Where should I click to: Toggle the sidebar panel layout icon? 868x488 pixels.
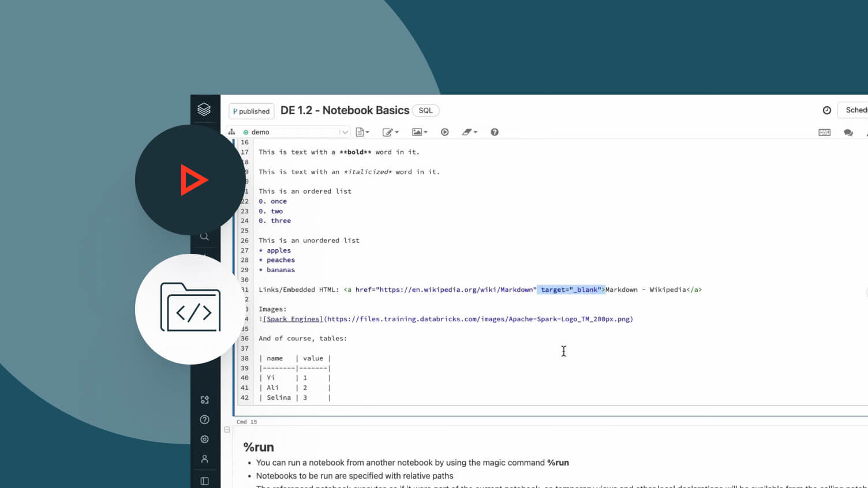click(x=204, y=481)
